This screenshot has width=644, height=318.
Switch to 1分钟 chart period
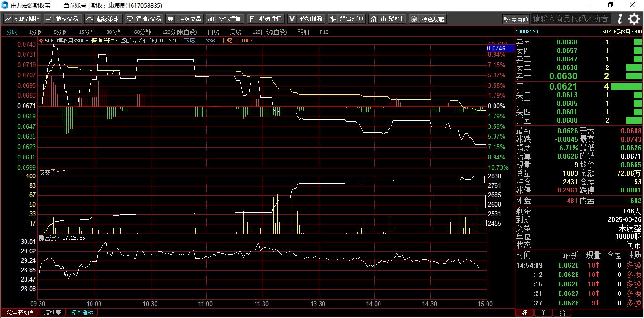click(35, 32)
